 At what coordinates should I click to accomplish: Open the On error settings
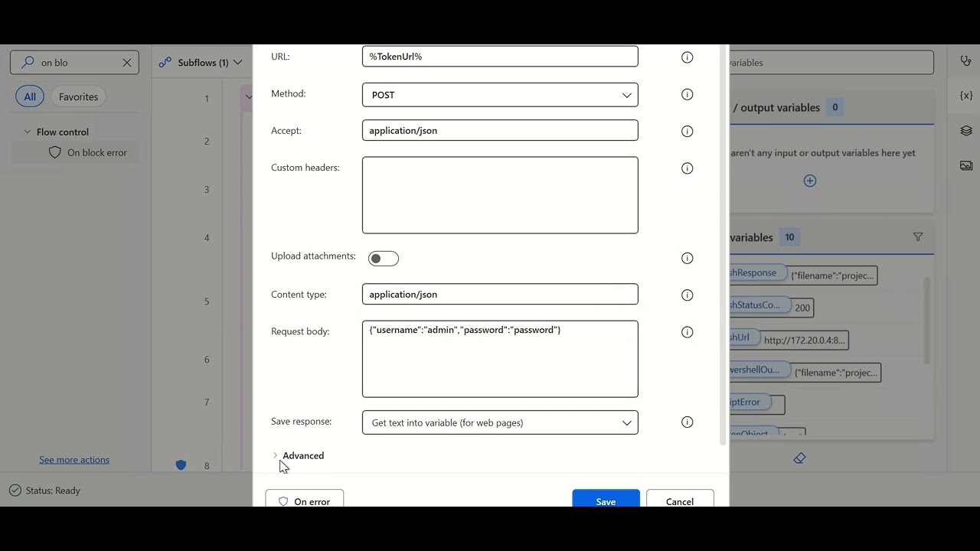[x=305, y=500]
